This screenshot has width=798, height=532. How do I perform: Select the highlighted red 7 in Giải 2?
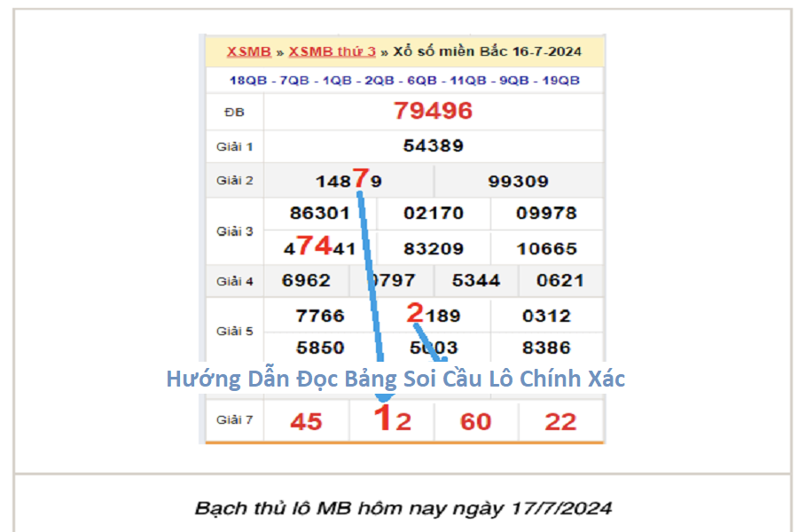(359, 178)
